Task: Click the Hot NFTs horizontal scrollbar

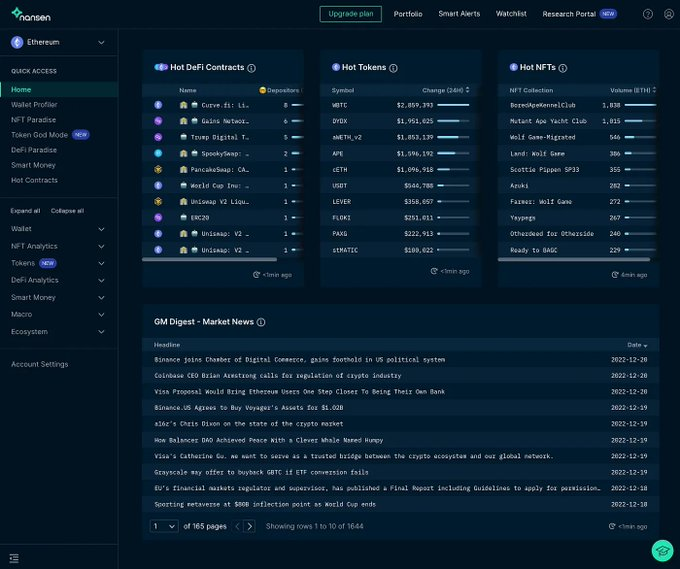Action: 574,259
